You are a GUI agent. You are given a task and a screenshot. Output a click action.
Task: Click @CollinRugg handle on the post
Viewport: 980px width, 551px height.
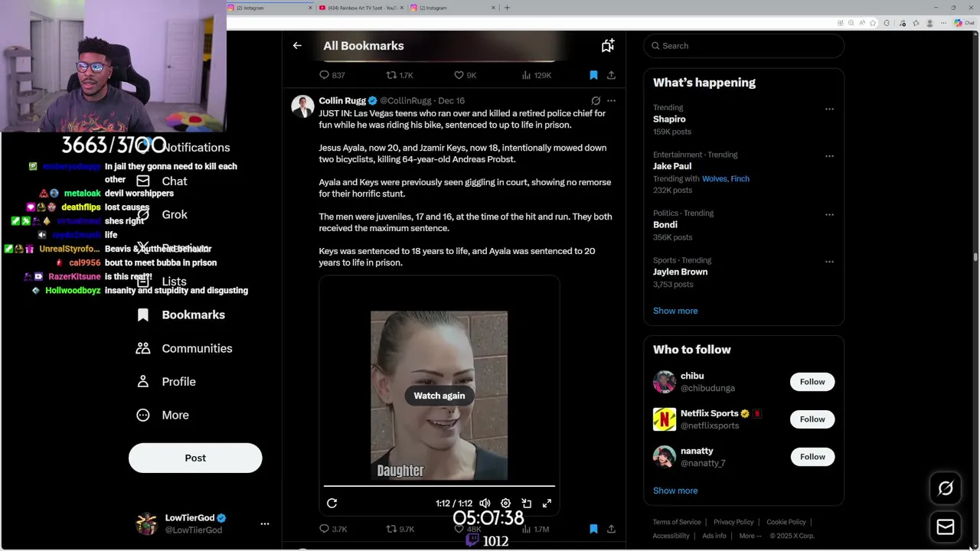point(406,100)
